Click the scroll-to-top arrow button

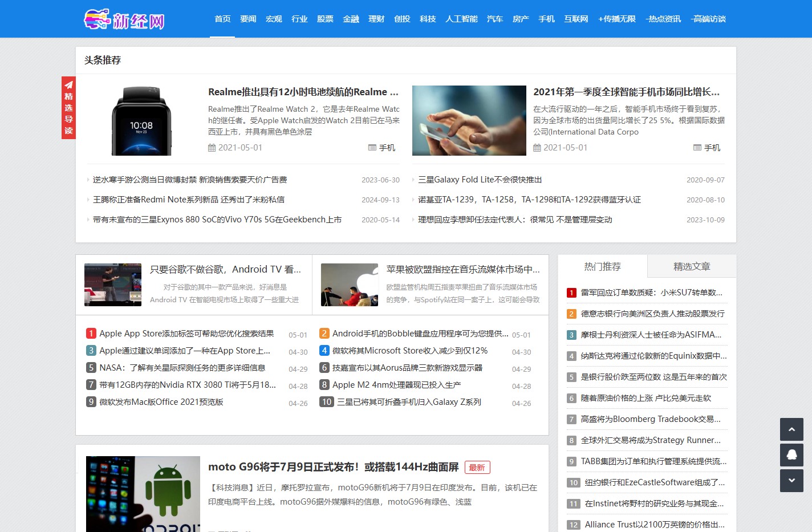tap(791, 429)
